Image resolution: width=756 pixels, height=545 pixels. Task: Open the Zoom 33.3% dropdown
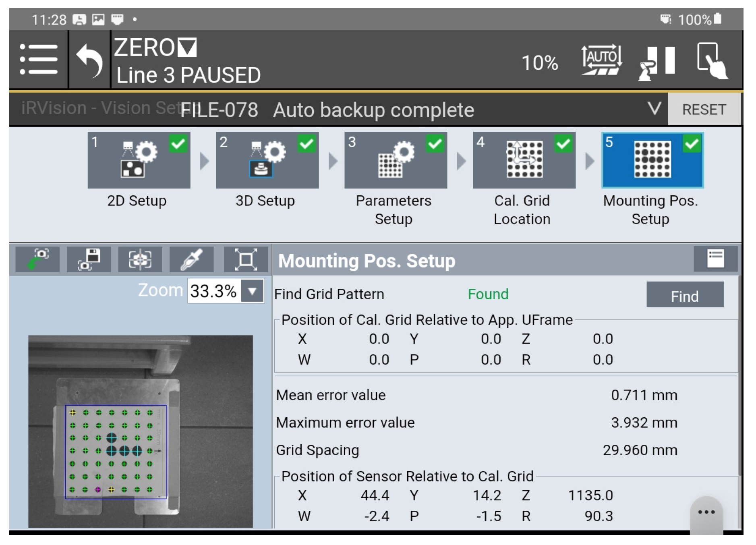tap(253, 291)
